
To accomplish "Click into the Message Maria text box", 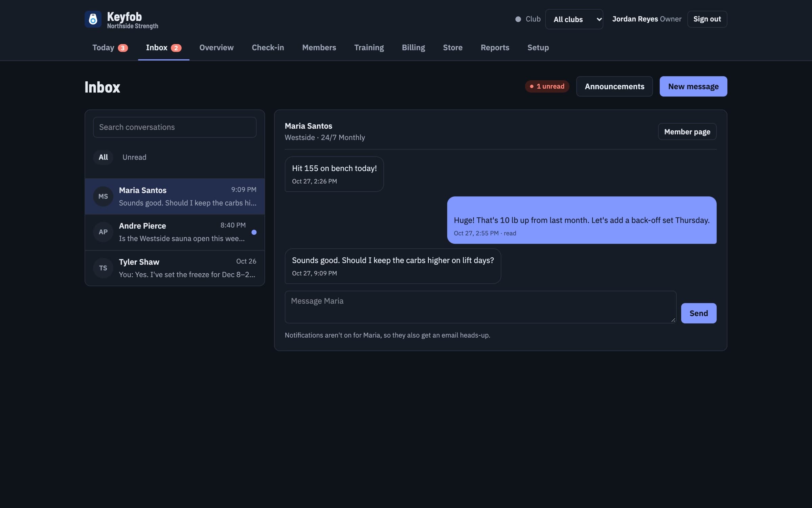I will pos(480,307).
